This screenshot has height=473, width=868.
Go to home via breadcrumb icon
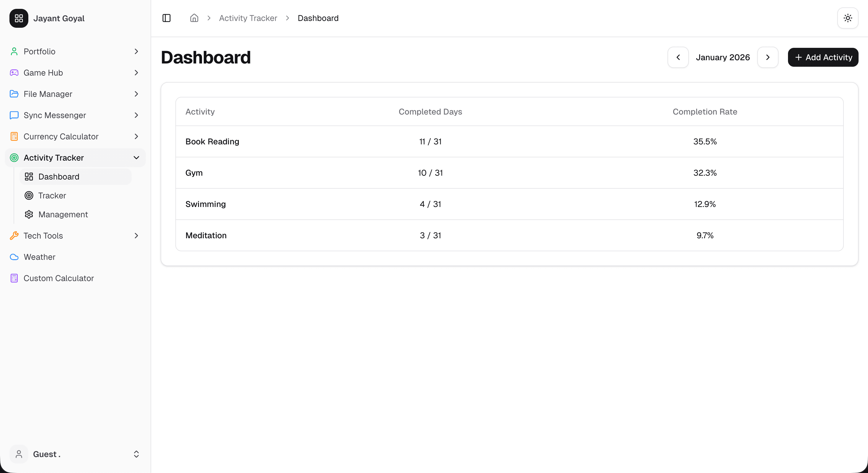tap(194, 18)
